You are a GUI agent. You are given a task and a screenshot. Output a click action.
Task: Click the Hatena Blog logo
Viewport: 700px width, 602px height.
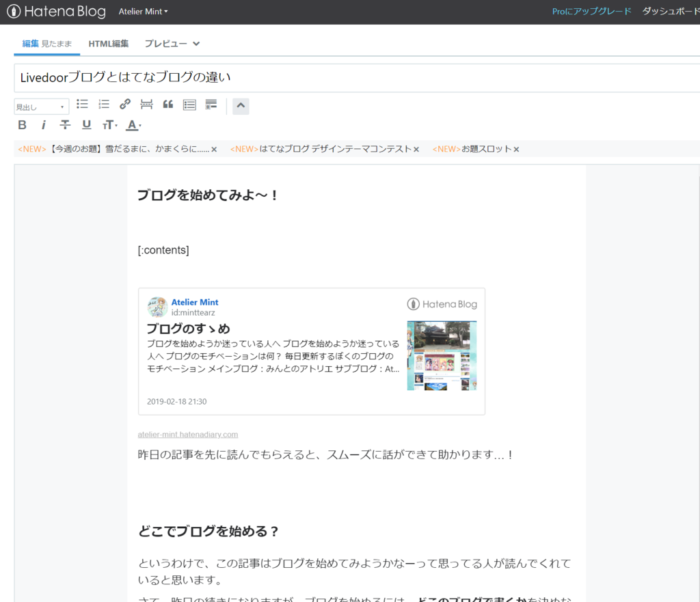[56, 11]
